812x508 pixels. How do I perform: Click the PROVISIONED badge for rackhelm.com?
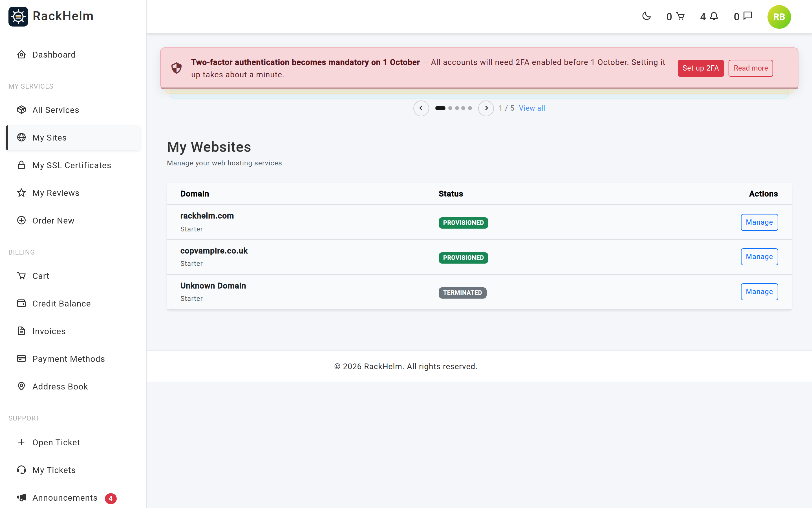click(463, 223)
